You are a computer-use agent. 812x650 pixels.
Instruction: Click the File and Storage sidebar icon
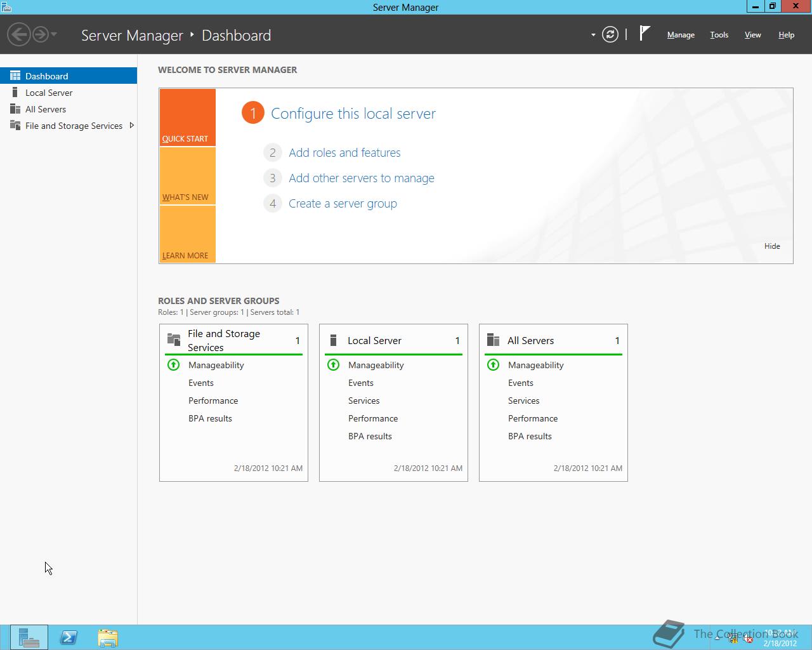coord(15,125)
